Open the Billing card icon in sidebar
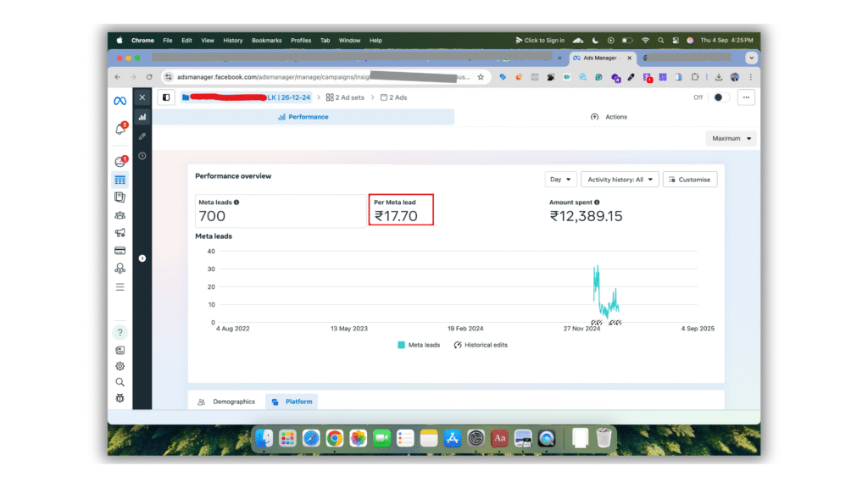Screen dimensions: 868x488 [120, 251]
